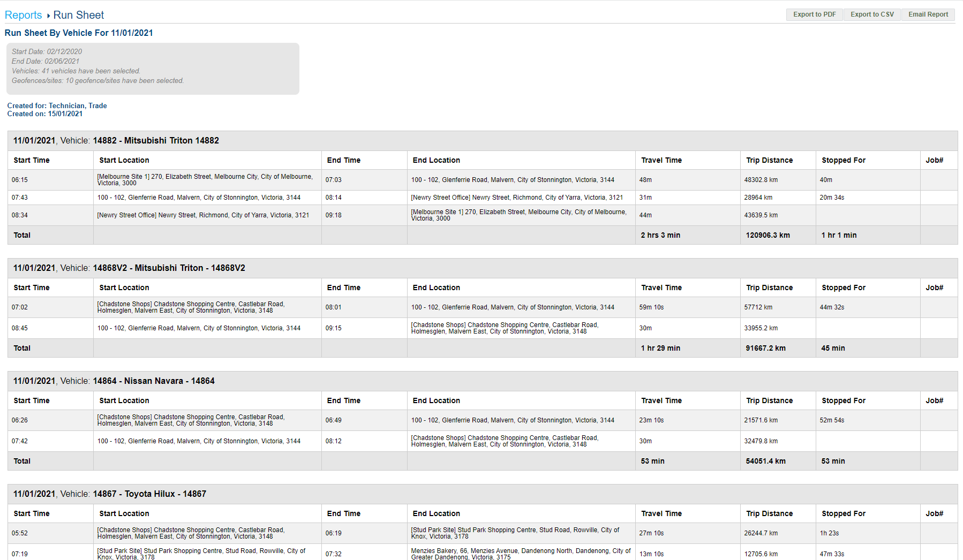
Task: Click the 48302.8 km trip distance
Action: pyautogui.click(x=761, y=180)
